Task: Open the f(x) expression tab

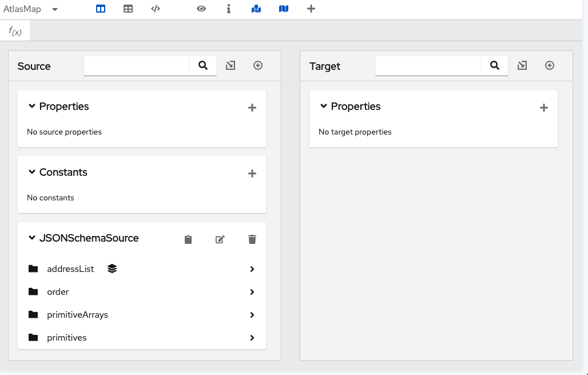Action: point(15,31)
